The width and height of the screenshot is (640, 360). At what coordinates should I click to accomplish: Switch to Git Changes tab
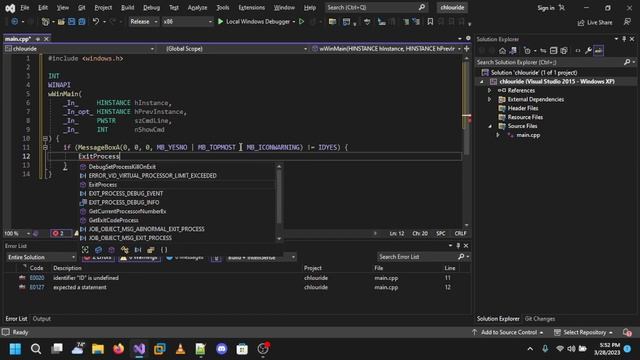pyautogui.click(x=540, y=319)
